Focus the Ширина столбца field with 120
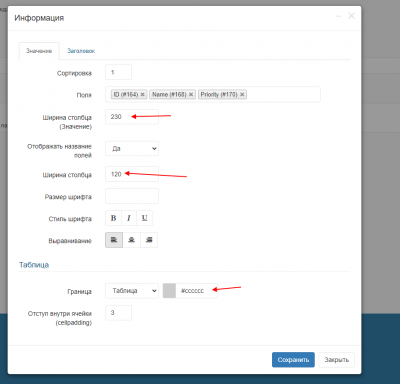 coord(132,174)
